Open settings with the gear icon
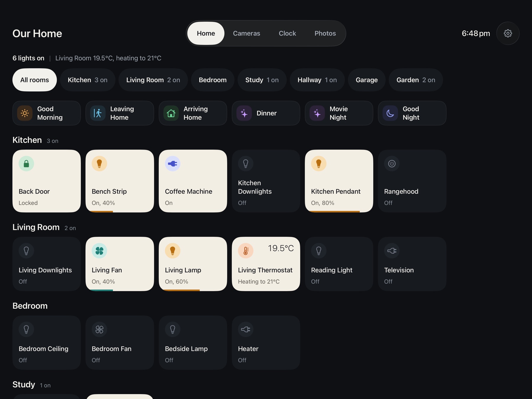Image resolution: width=532 pixels, height=399 pixels. click(x=508, y=33)
